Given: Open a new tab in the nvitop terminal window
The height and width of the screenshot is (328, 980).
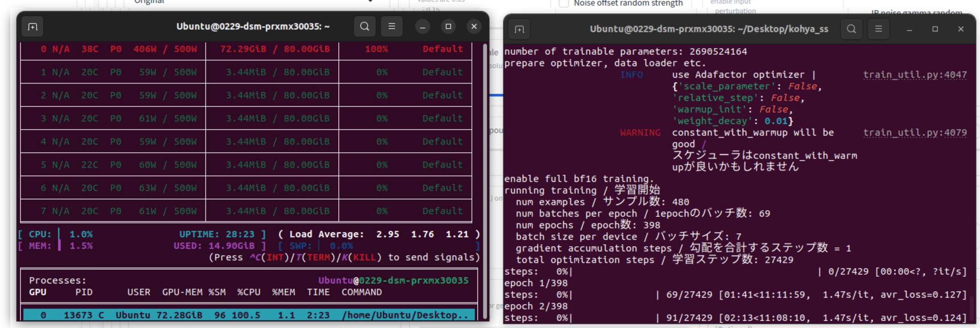Looking at the screenshot, I should coord(33,27).
